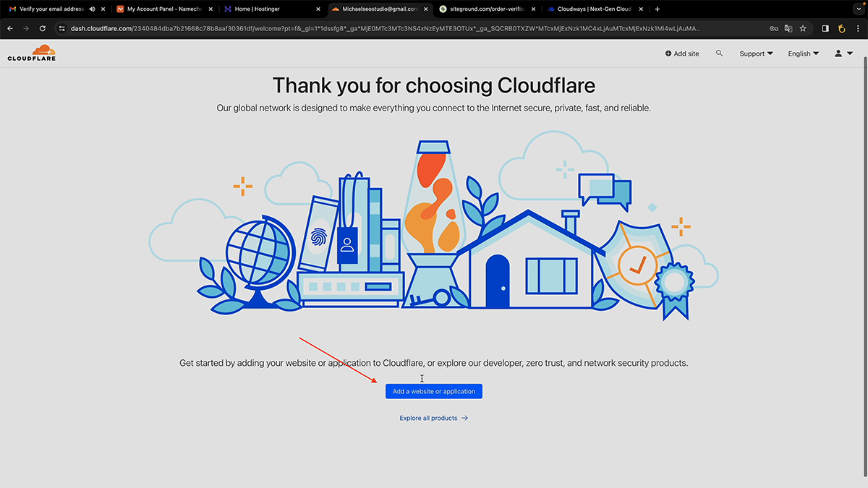Mute audio icon on Gmail tab
Screen dimensions: 868x488
click(x=92, y=9)
